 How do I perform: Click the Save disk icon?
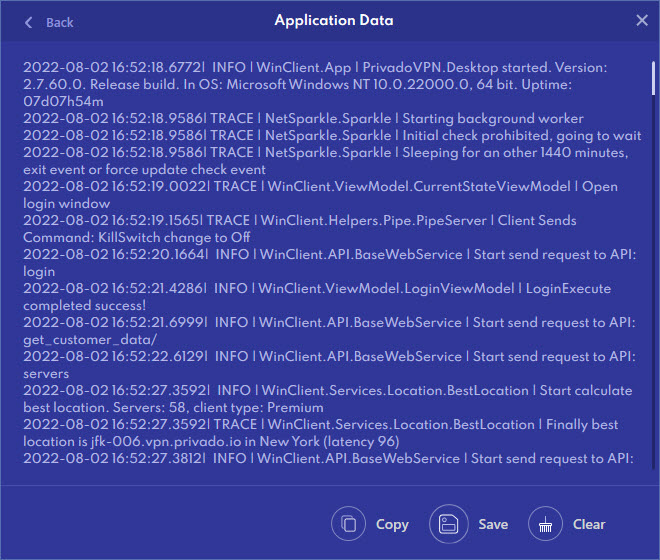(448, 524)
